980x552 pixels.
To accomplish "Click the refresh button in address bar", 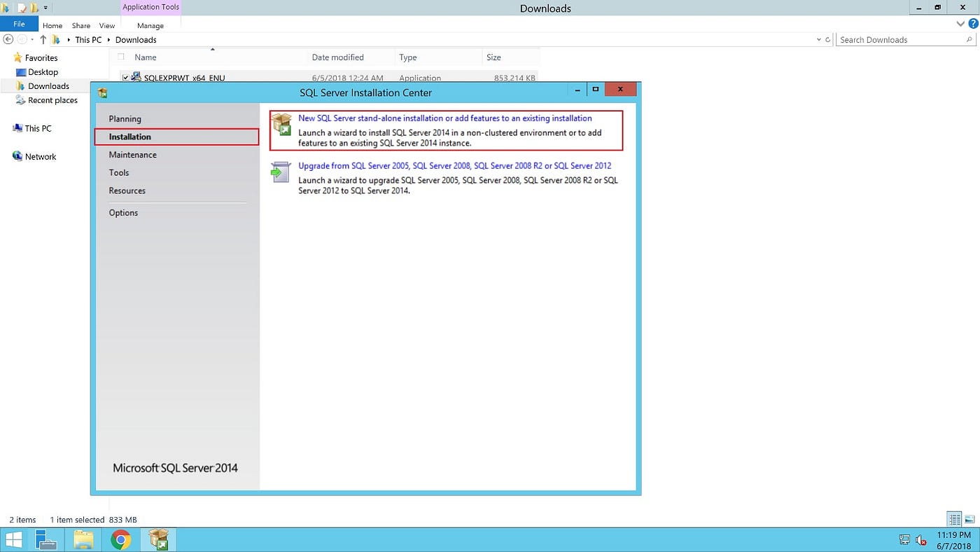I will point(828,40).
